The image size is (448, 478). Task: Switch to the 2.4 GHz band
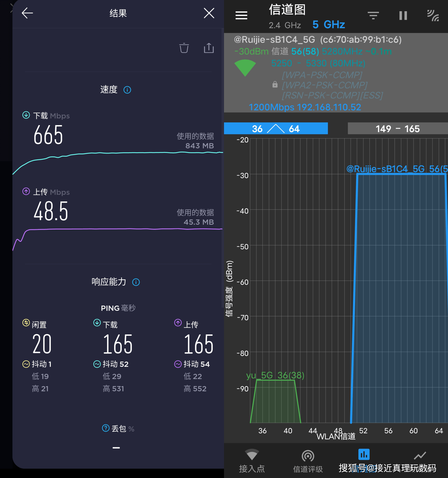tap(285, 25)
